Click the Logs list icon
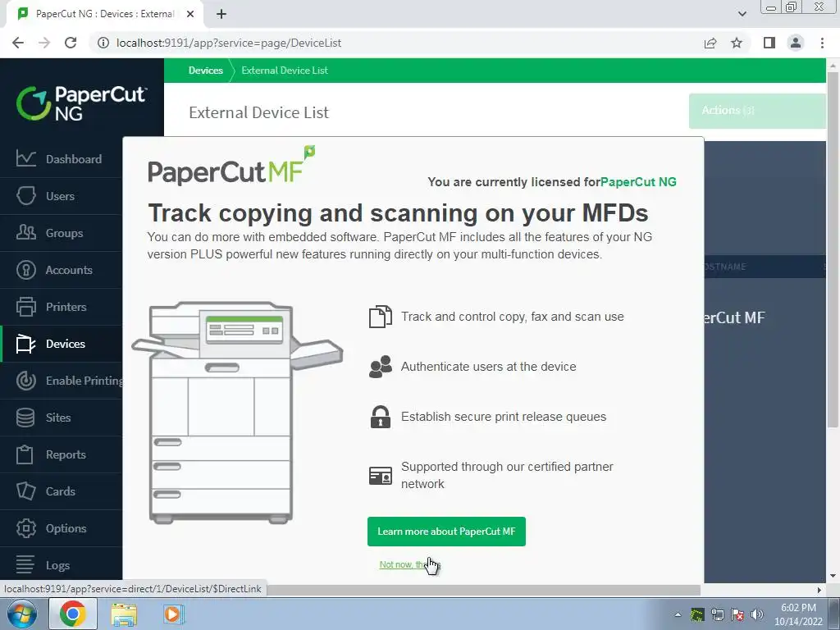Image resolution: width=840 pixels, height=630 pixels. (25, 564)
